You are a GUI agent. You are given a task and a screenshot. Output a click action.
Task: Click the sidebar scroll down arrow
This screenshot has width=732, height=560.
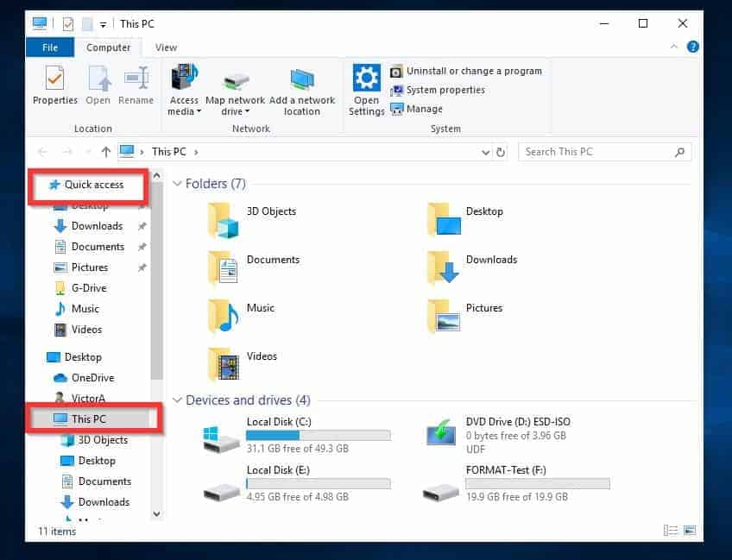tap(157, 513)
